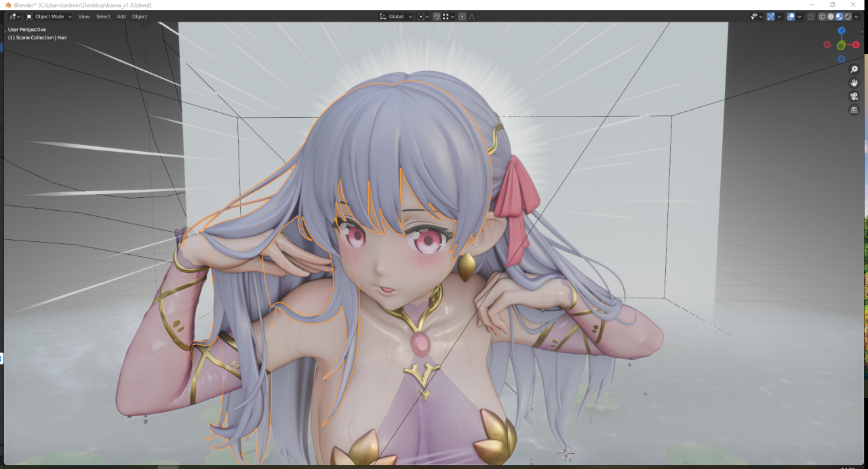This screenshot has height=469, width=868.
Task: Open Global transform orientation dropdown
Action: point(396,16)
